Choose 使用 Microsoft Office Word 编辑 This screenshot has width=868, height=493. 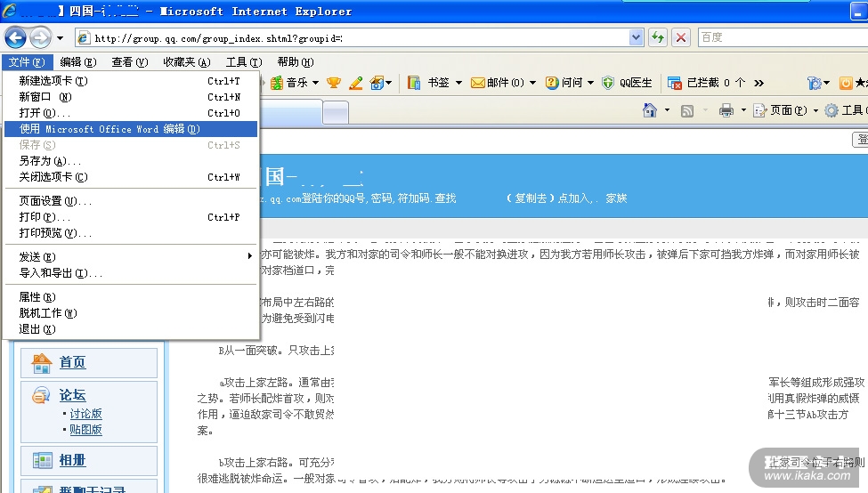coord(131,129)
